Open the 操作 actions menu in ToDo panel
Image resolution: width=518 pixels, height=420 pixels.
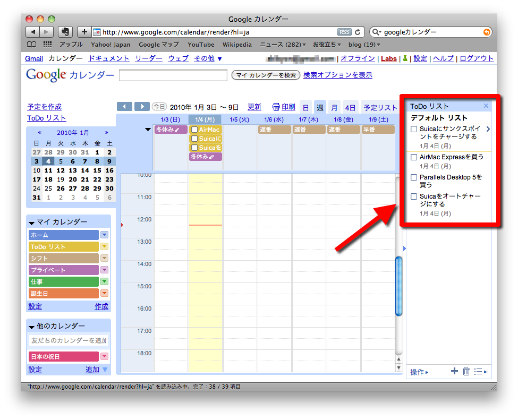(419, 372)
